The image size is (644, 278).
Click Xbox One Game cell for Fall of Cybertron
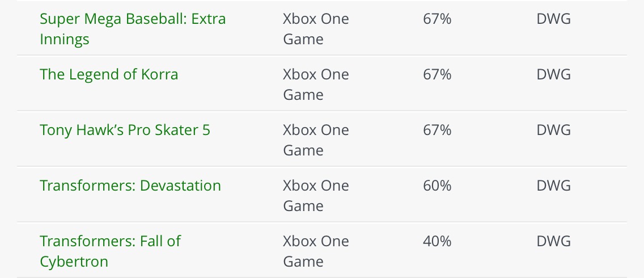click(x=316, y=251)
